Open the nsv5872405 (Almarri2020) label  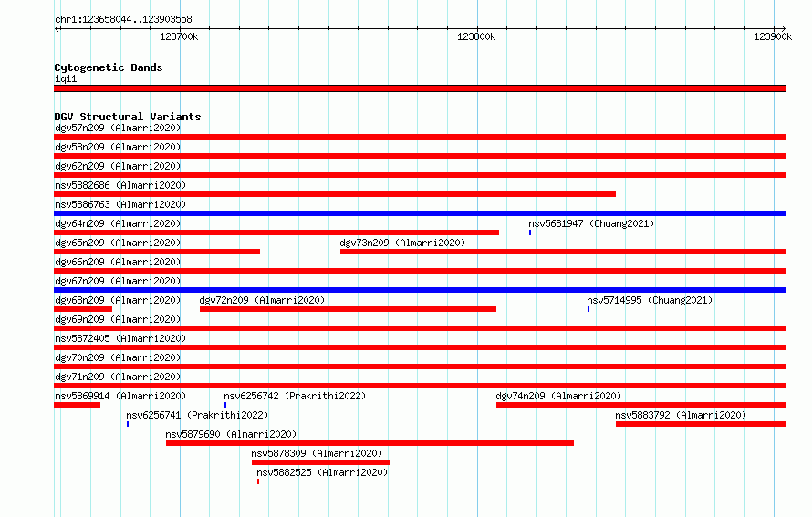click(x=120, y=338)
